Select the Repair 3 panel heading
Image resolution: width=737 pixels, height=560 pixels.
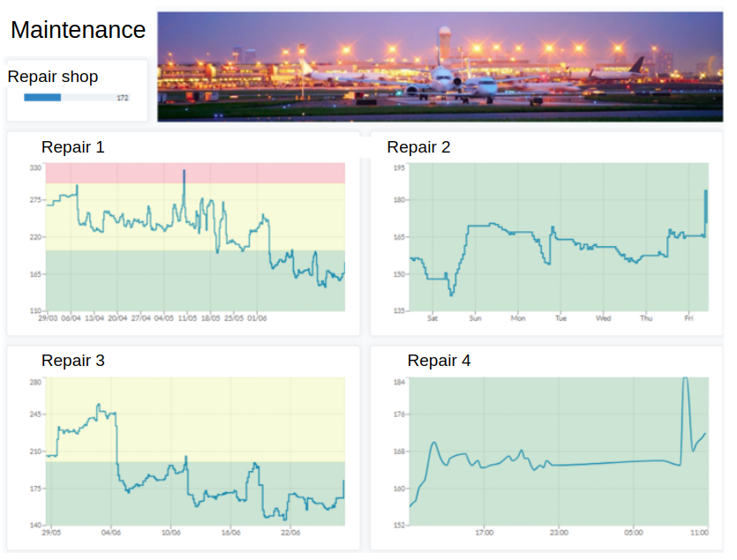pos(73,361)
